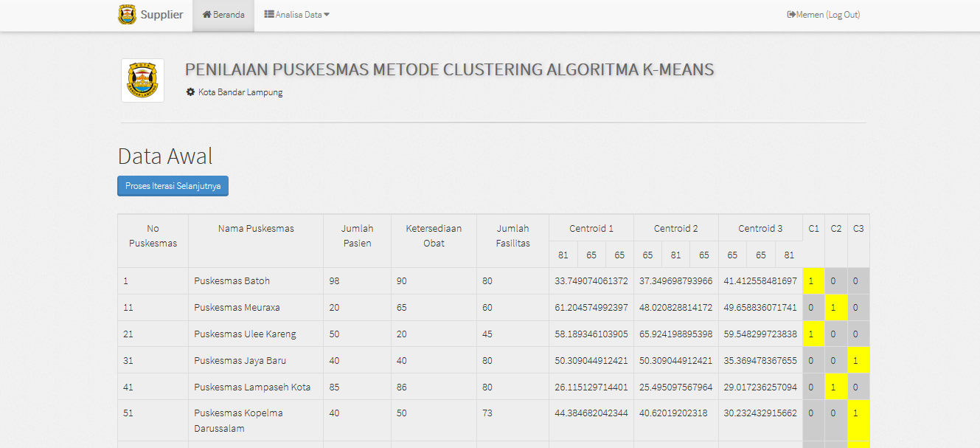
Task: Select the Puskesmas Batoh name cell
Action: pyautogui.click(x=256, y=281)
